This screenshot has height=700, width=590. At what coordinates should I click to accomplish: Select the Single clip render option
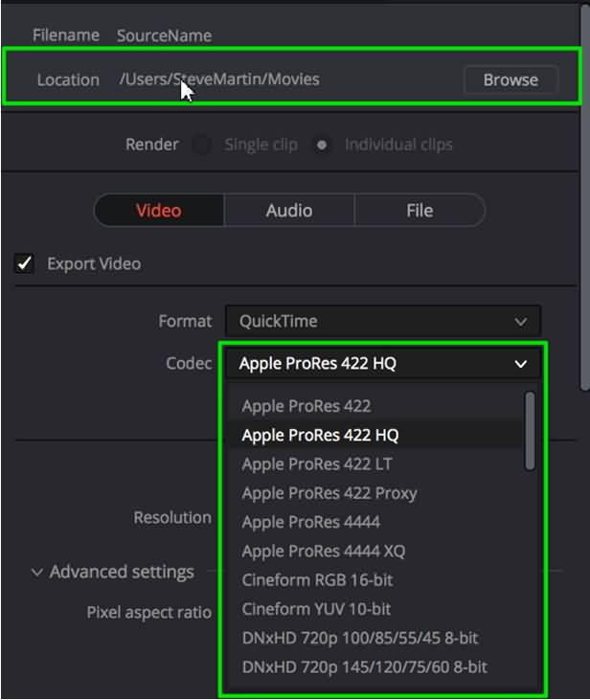coord(201,145)
